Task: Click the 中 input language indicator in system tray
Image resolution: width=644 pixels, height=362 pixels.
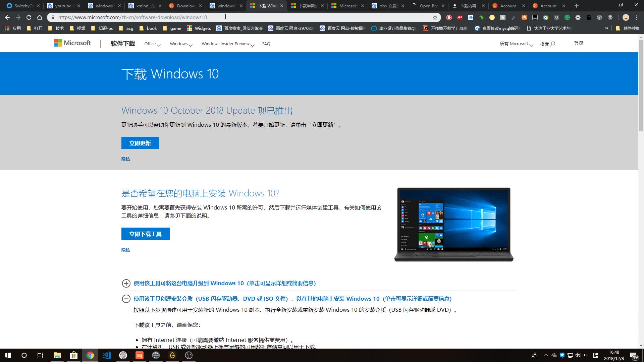Action: pyautogui.click(x=587, y=355)
